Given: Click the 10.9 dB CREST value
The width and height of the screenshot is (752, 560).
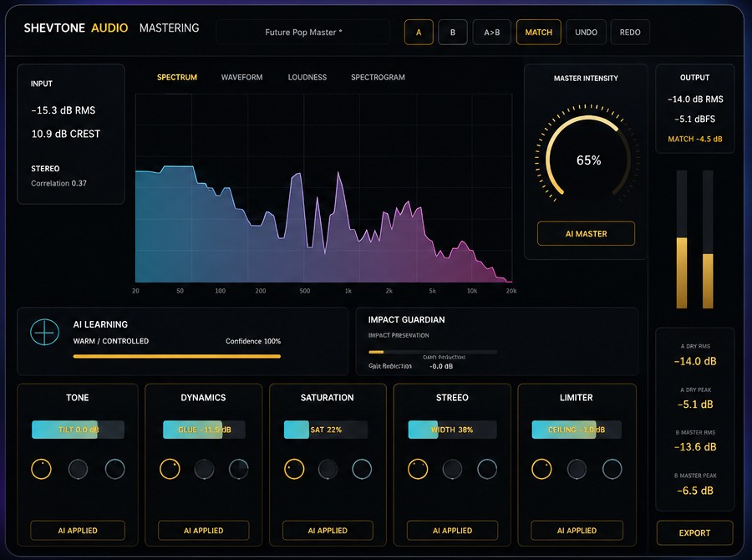Looking at the screenshot, I should tap(66, 134).
